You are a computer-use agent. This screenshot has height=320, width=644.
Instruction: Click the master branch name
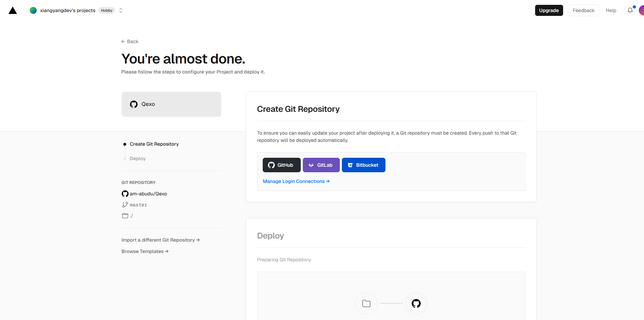point(138,205)
